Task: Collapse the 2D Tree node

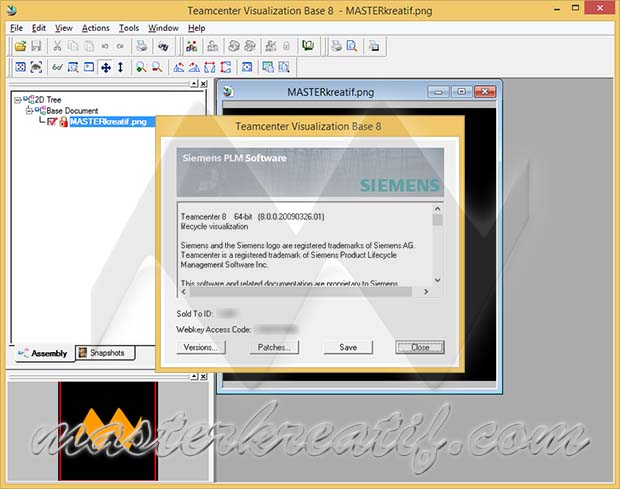Action: point(17,100)
